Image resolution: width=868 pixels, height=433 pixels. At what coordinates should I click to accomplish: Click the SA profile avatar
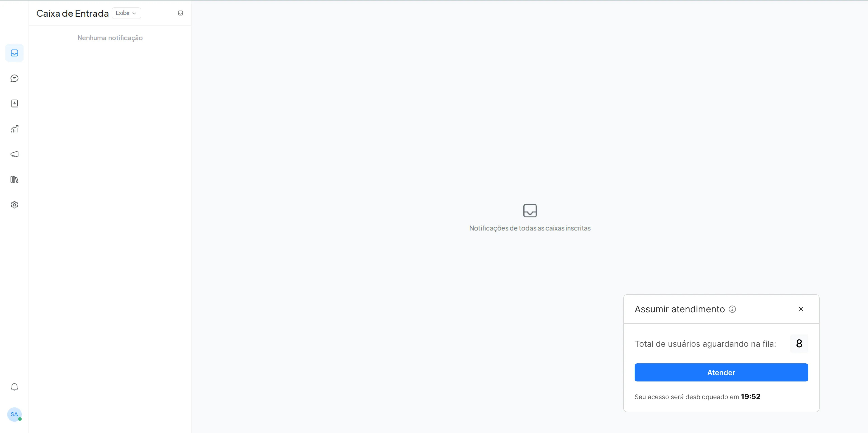14,414
